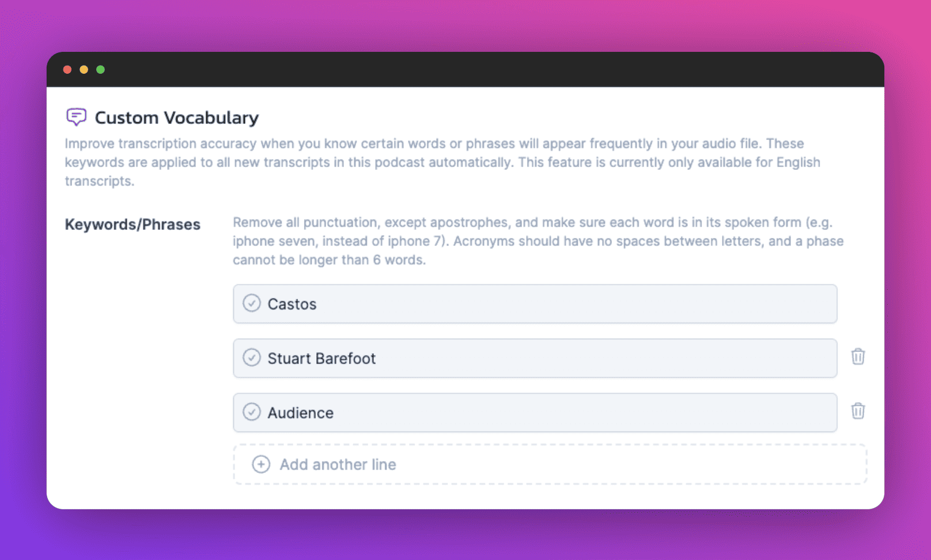Maximize window using green button
Screen dimensions: 931x560
101,70
